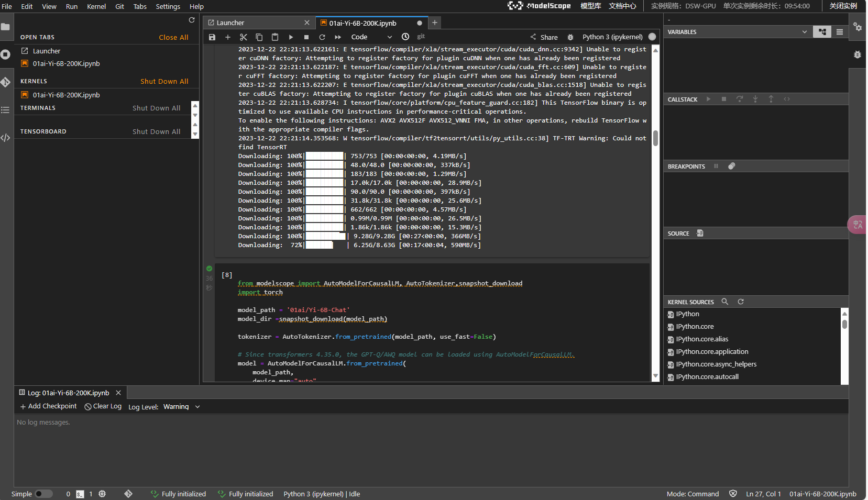868x500 pixels.
Task: Click the Callstack continue play icon
Action: tap(708, 99)
